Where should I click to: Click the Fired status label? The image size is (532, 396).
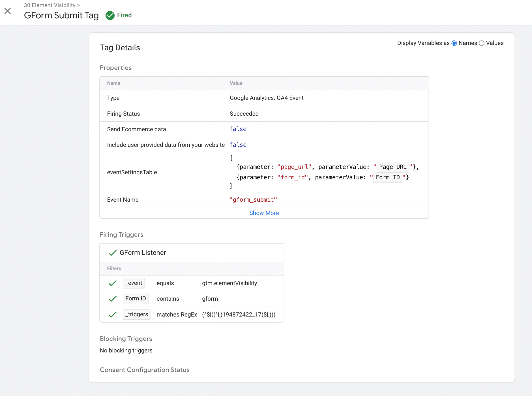point(125,15)
